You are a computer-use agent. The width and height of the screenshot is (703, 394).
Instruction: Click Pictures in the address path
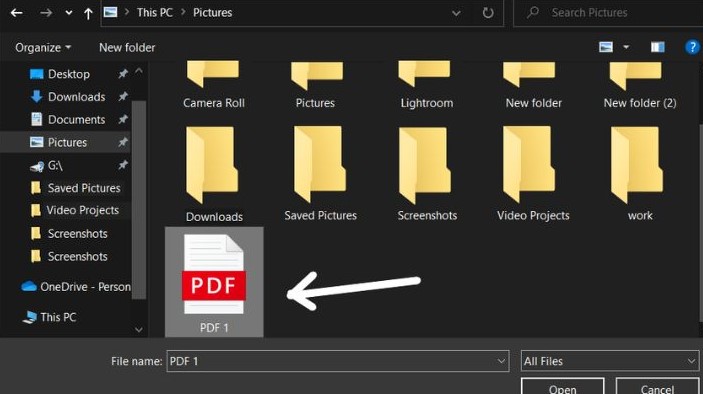click(x=213, y=13)
